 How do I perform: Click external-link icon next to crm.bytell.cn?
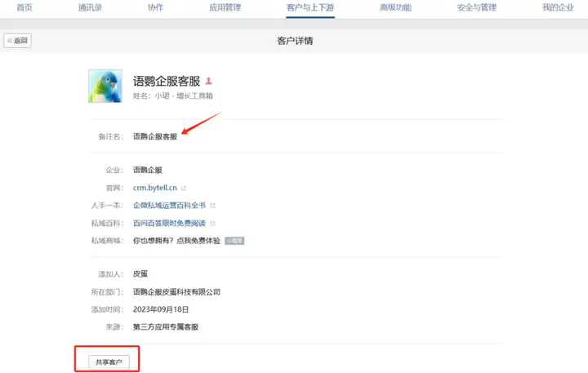(x=184, y=189)
